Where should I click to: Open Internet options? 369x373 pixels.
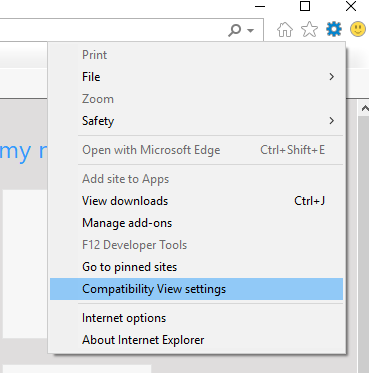[x=196, y=318]
